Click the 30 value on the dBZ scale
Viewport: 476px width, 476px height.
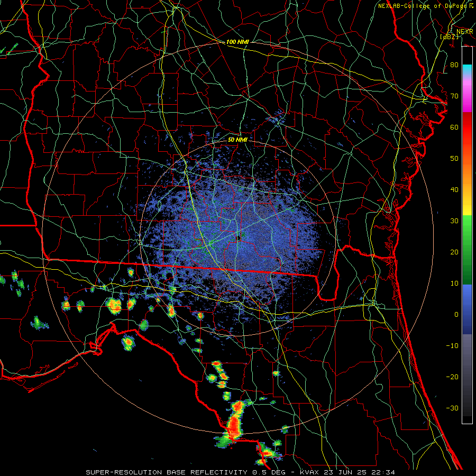coord(454,221)
